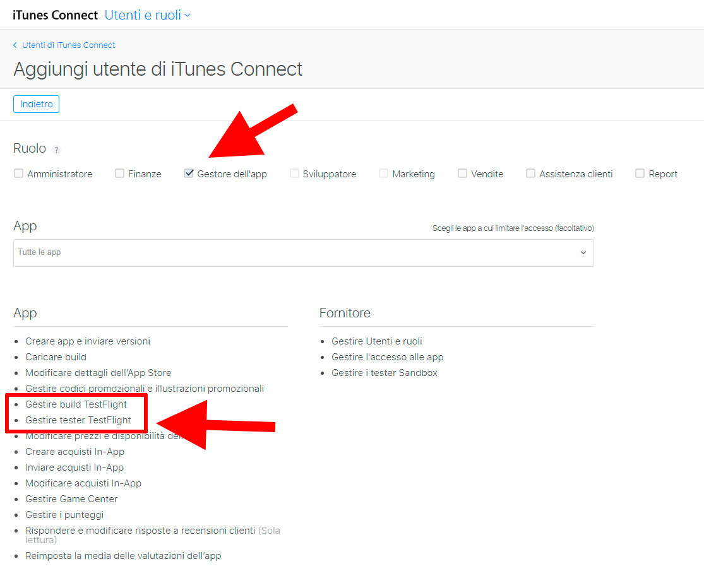The image size is (704, 588).
Task: Check the Report role checkbox
Action: tap(640, 173)
